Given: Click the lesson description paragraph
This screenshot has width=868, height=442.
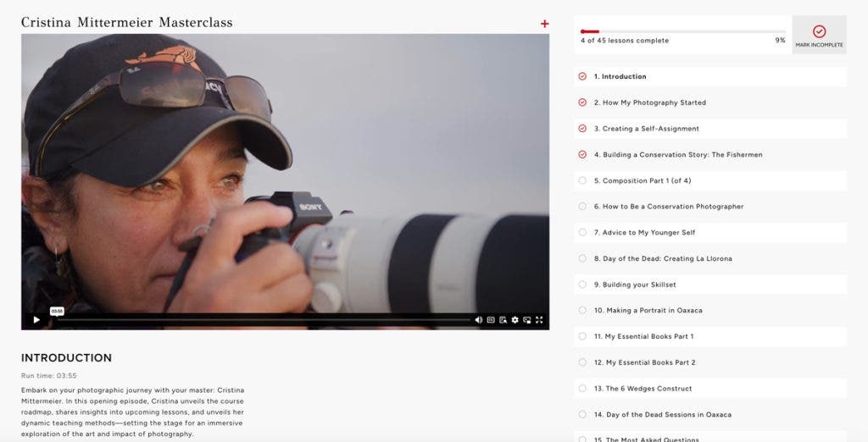Looking at the screenshot, I should tap(132, 412).
